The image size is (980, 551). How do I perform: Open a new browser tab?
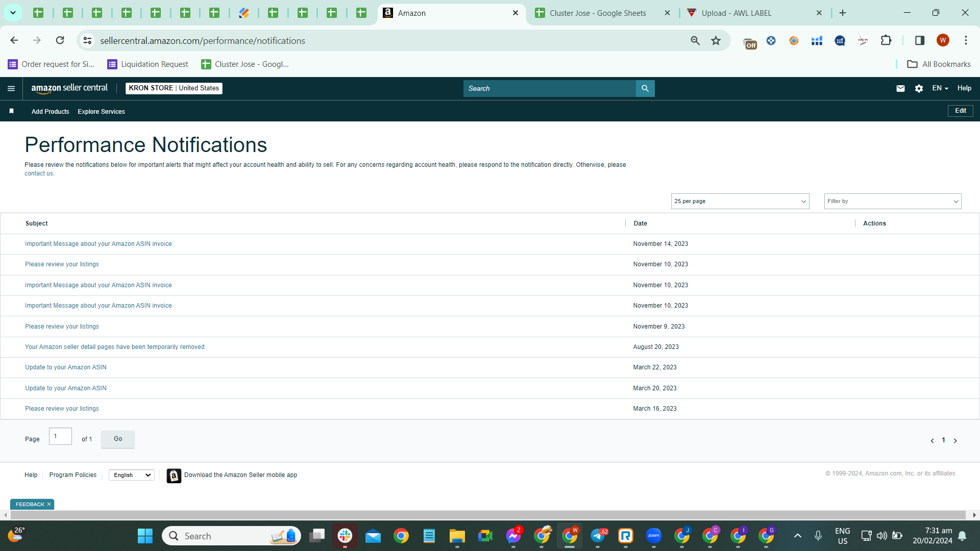(x=843, y=13)
